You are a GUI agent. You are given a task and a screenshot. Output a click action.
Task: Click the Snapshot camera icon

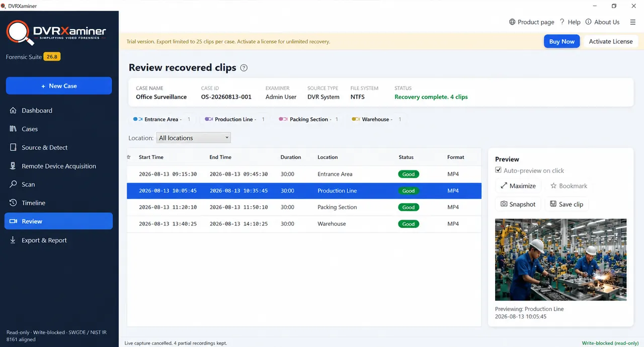(x=504, y=204)
